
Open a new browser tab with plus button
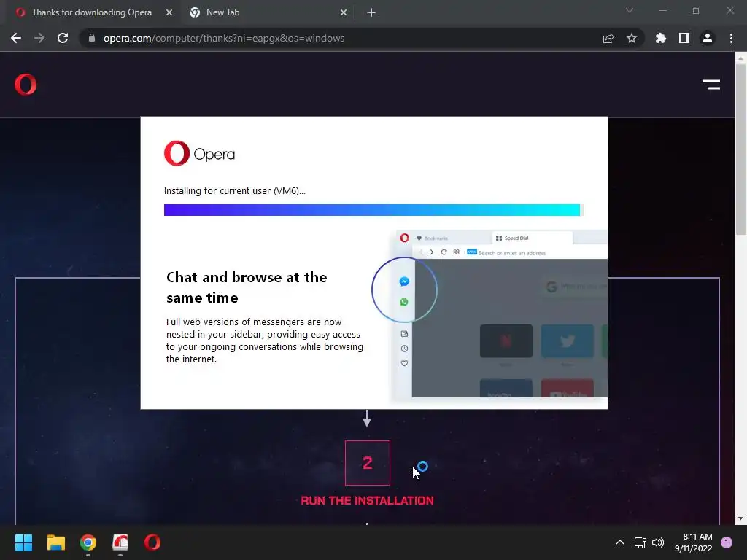[371, 12]
